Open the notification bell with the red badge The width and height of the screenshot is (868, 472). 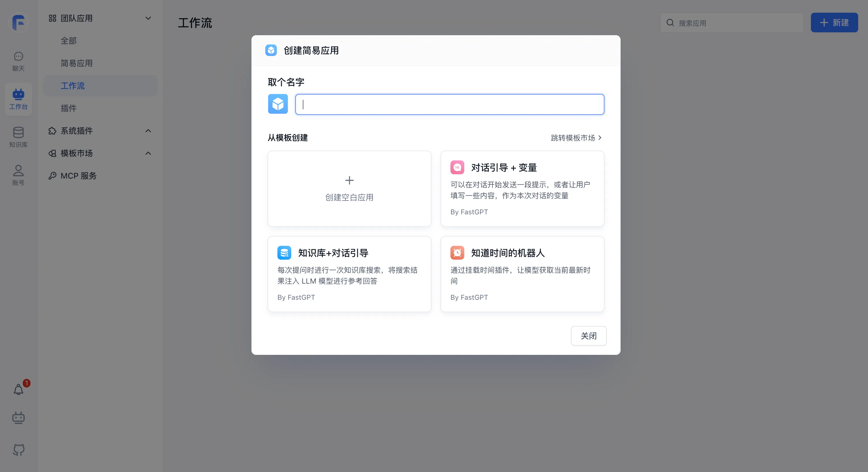[18, 389]
